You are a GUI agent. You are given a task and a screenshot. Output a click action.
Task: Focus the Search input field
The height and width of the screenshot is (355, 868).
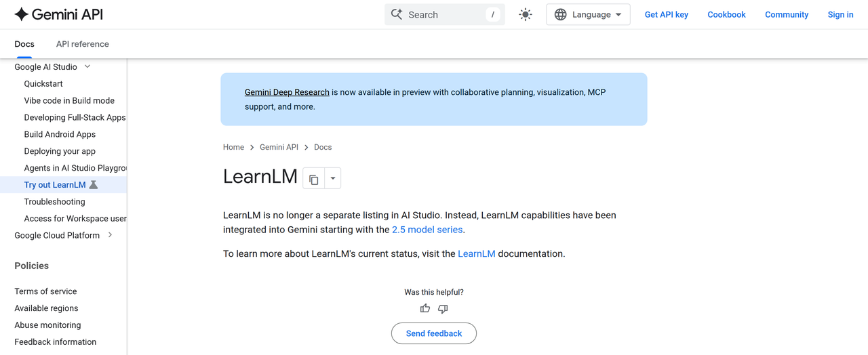(x=445, y=14)
